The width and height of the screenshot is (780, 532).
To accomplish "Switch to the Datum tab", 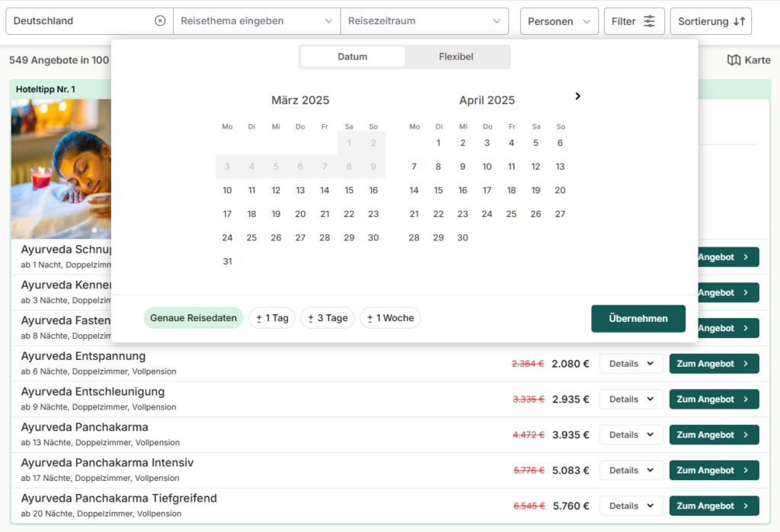I will [353, 57].
